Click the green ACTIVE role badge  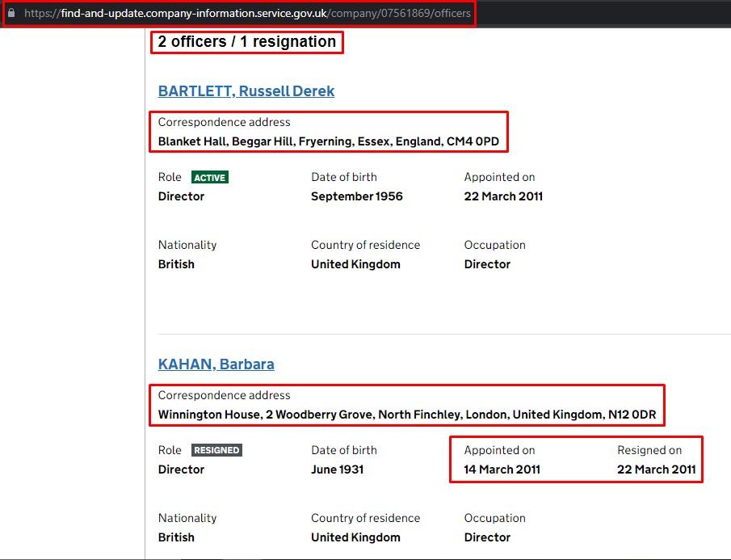click(210, 177)
